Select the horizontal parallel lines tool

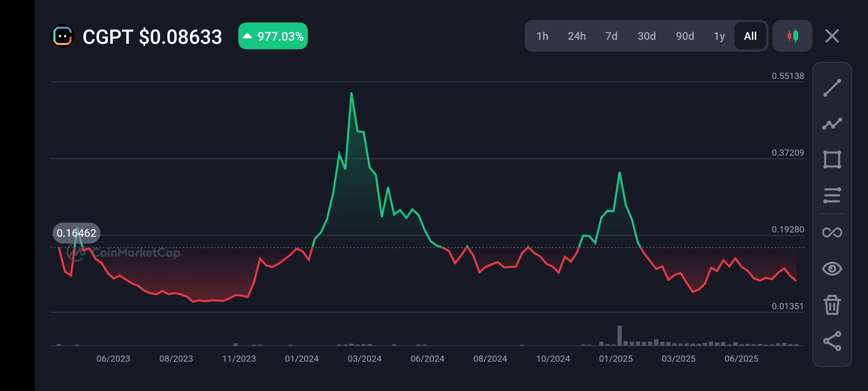[832, 195]
